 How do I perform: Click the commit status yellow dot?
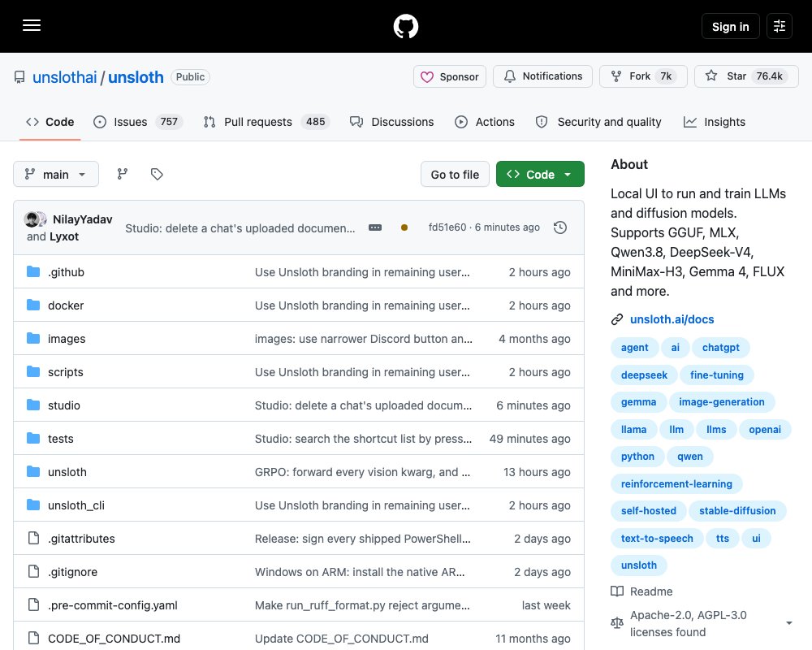[404, 227]
